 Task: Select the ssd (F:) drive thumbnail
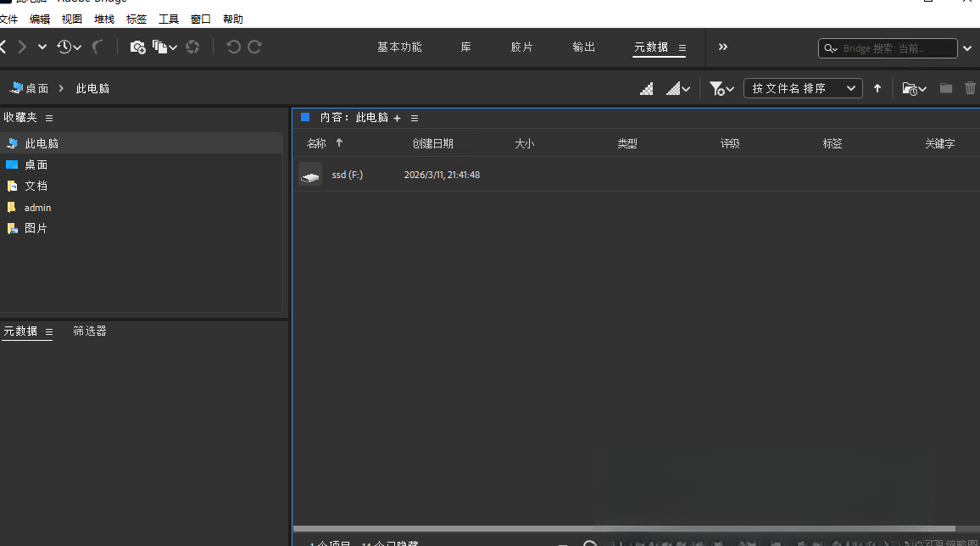point(310,175)
